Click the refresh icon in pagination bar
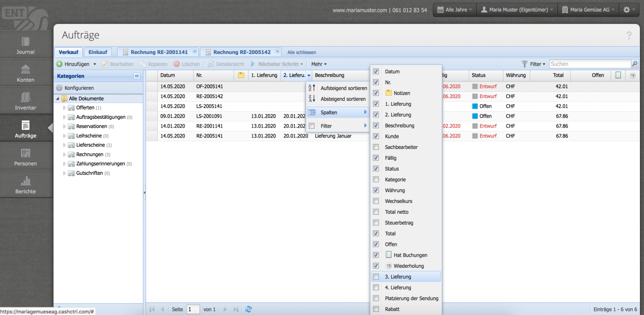Image resolution: width=644 pixels, height=315 pixels. click(249, 309)
